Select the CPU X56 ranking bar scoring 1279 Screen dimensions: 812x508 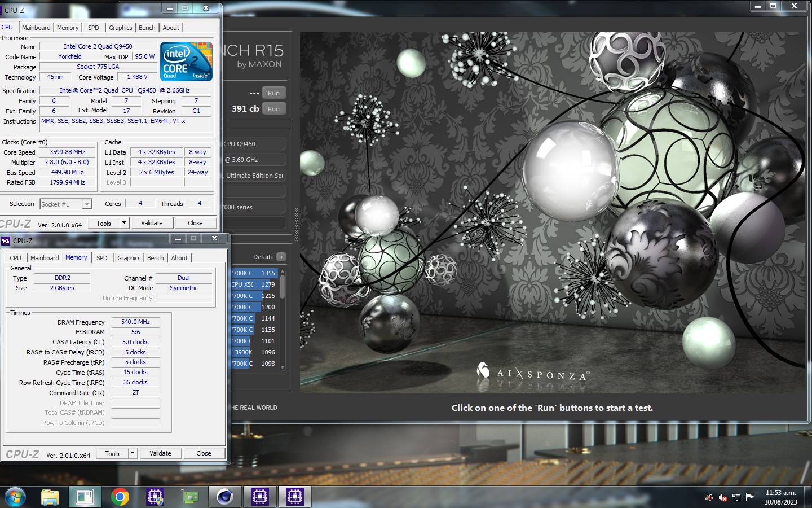pyautogui.click(x=254, y=284)
